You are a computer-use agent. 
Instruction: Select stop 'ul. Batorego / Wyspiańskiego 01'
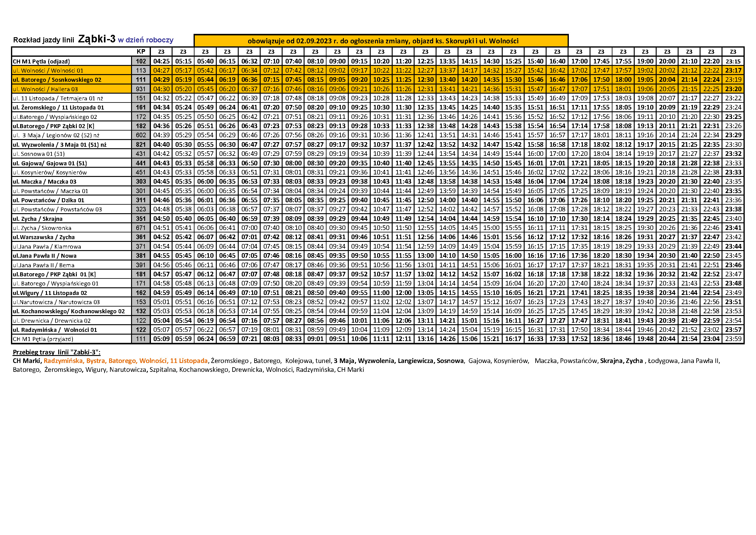click(x=56, y=284)
